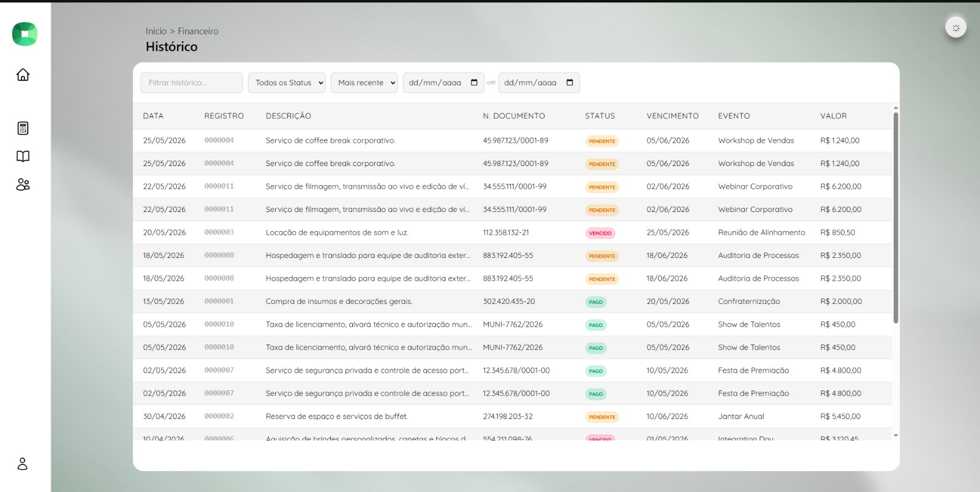980x492 pixels.
Task: Click value R$ 2.000,00
Action: tap(841, 301)
